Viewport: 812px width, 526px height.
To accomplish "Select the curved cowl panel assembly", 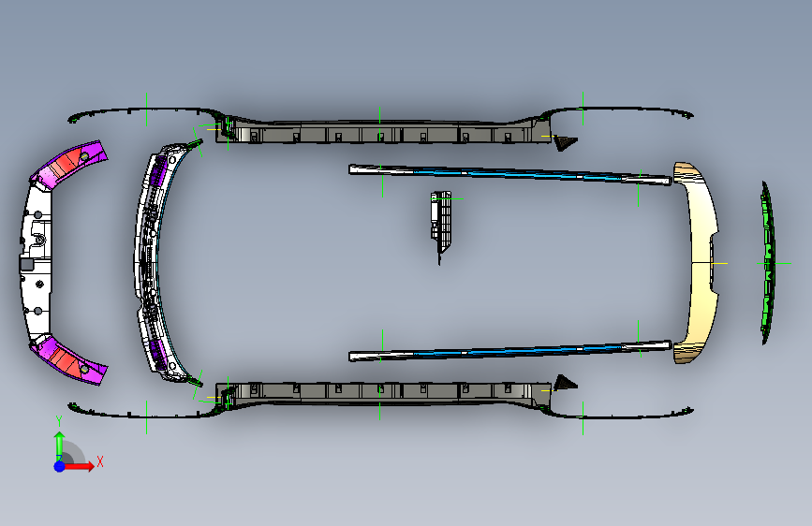I will coord(155,261).
